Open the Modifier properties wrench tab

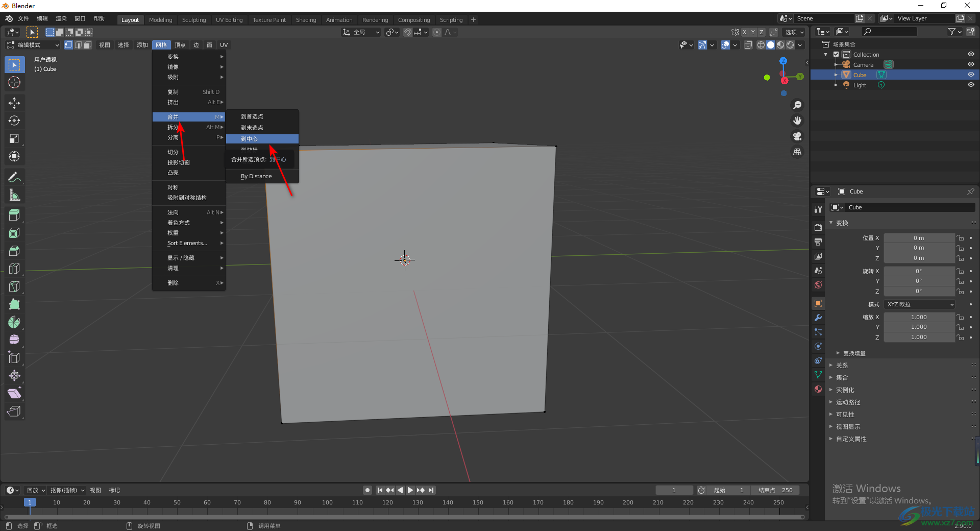pos(818,318)
